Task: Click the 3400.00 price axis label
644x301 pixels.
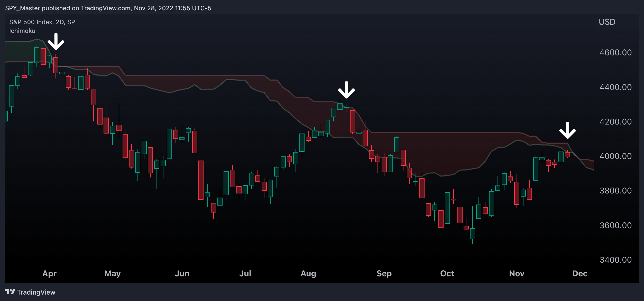Action: pyautogui.click(x=615, y=260)
